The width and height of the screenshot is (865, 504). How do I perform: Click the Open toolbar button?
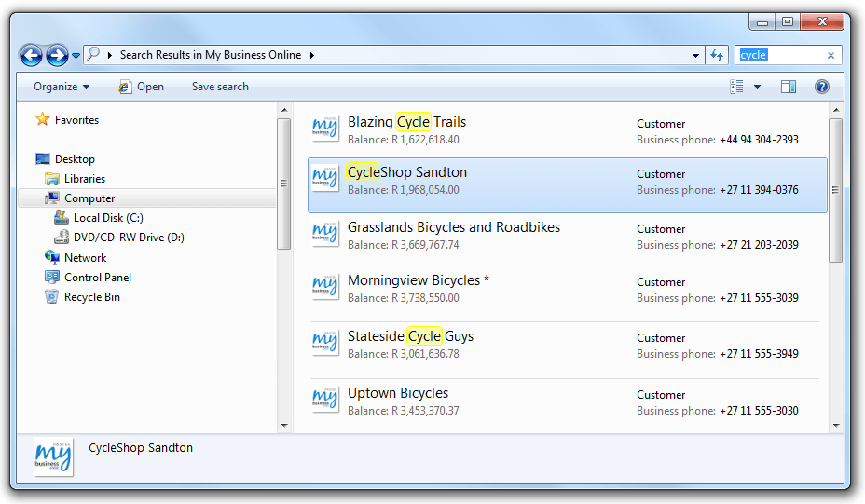click(x=141, y=87)
